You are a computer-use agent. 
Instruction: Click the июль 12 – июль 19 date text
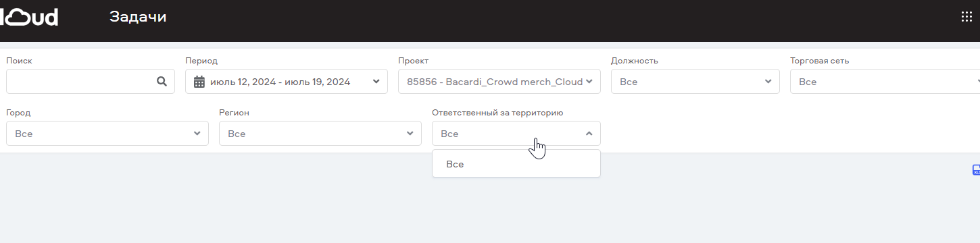coord(280,82)
